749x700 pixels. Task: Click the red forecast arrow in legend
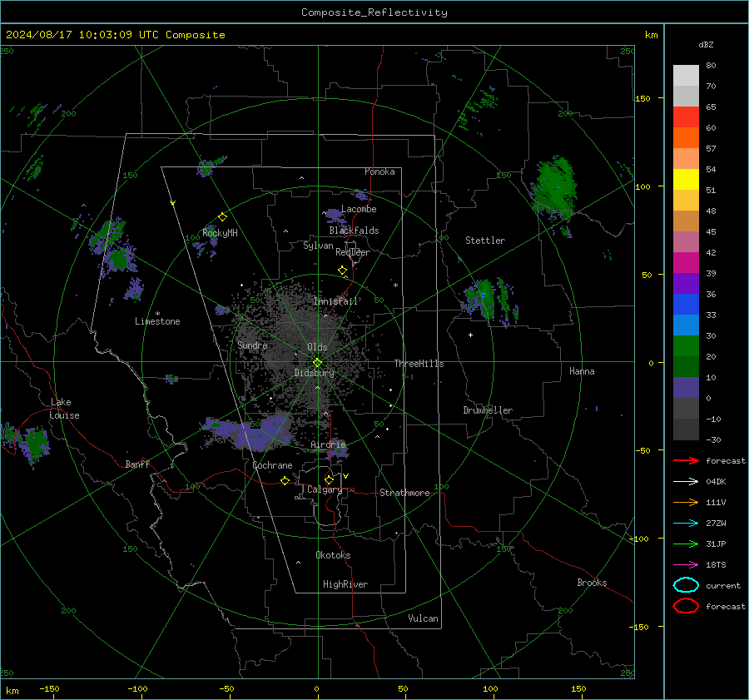686,460
